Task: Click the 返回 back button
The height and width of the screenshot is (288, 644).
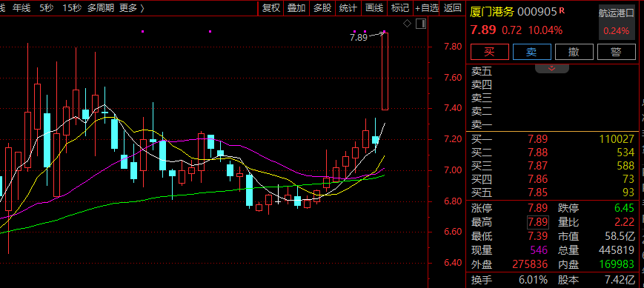Action: click(453, 8)
